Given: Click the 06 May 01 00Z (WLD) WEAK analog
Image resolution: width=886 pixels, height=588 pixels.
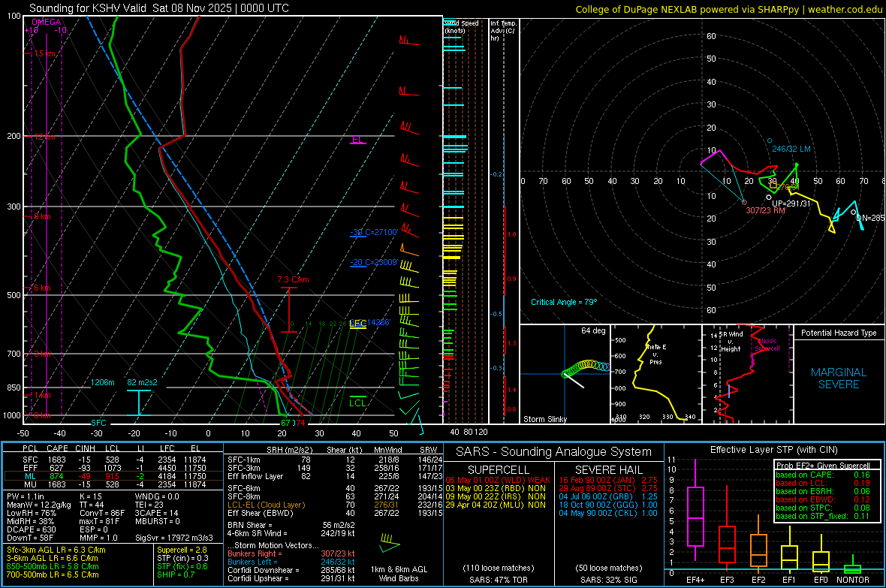Looking at the screenshot, I should click(498, 480).
